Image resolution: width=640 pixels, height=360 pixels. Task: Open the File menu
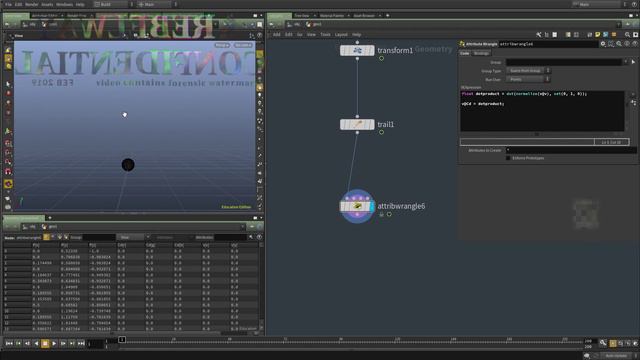(x=8, y=4)
